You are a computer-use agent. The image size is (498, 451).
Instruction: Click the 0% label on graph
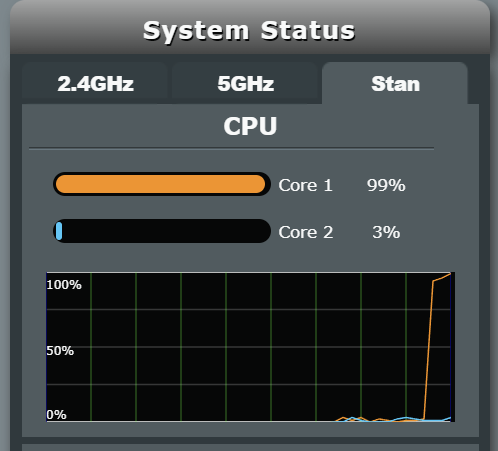coord(56,415)
